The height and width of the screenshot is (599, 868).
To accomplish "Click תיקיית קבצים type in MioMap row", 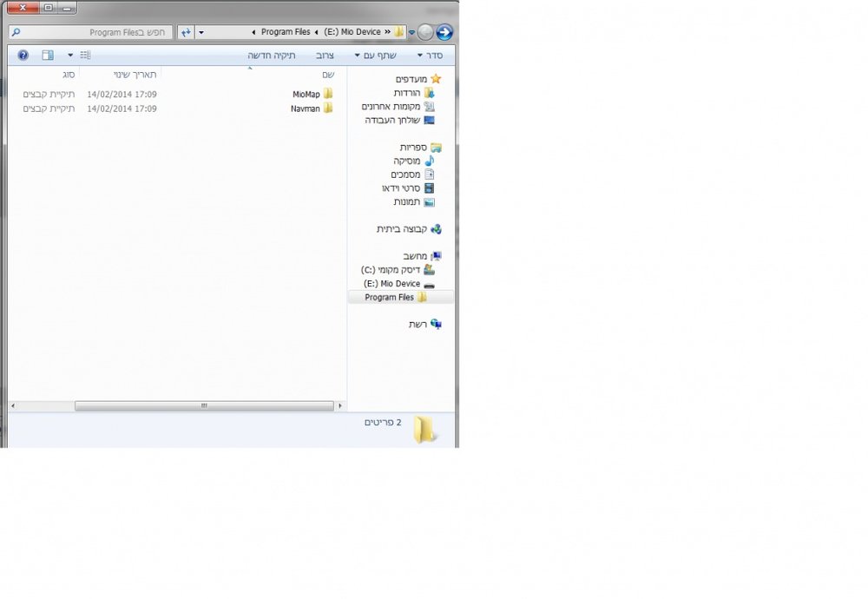I will (49, 94).
